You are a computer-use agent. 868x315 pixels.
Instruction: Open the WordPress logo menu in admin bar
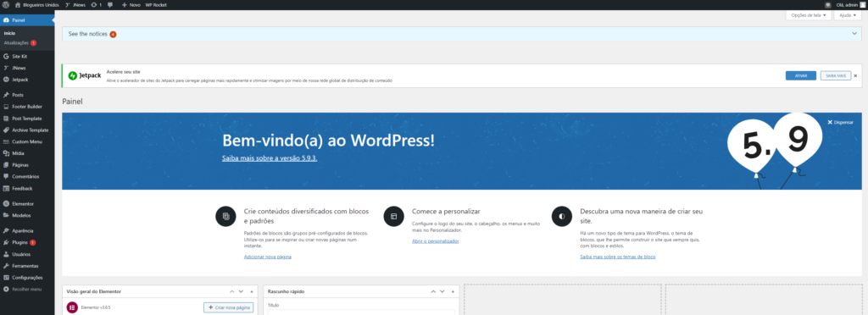6,4
